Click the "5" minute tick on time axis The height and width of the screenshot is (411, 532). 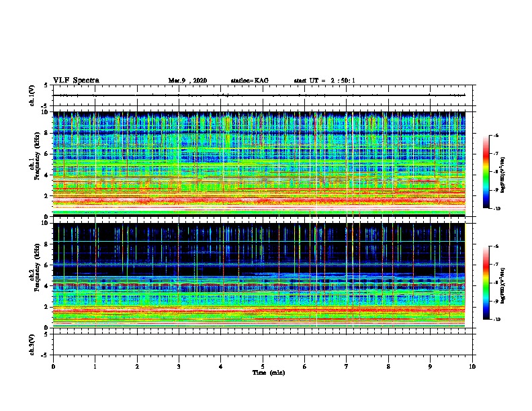[263, 367]
